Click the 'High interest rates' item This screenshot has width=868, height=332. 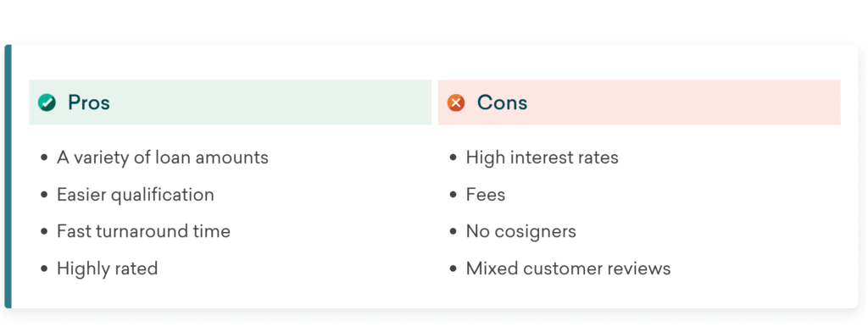(542, 158)
